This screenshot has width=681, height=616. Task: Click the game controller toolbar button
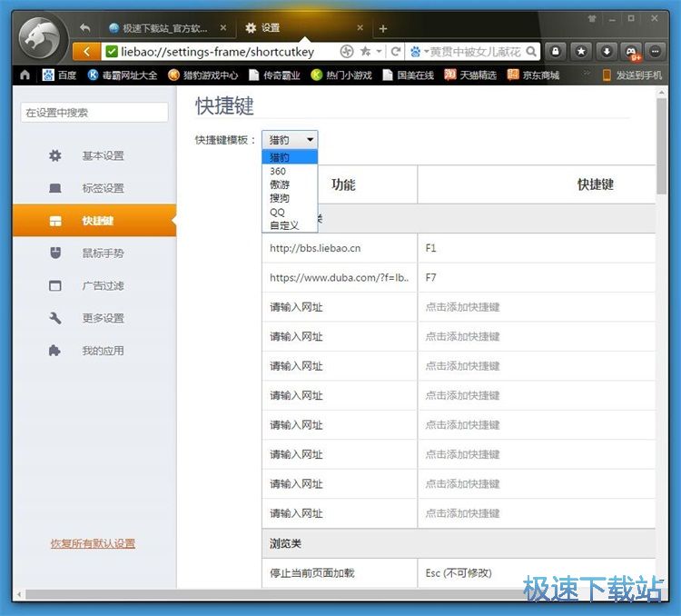631,52
